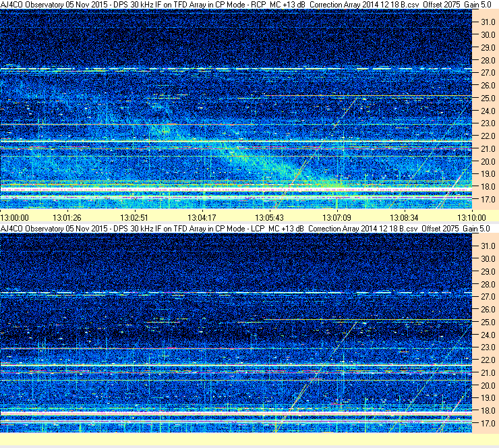Pick 19.0 on the LCP frequency axis

click(488, 398)
